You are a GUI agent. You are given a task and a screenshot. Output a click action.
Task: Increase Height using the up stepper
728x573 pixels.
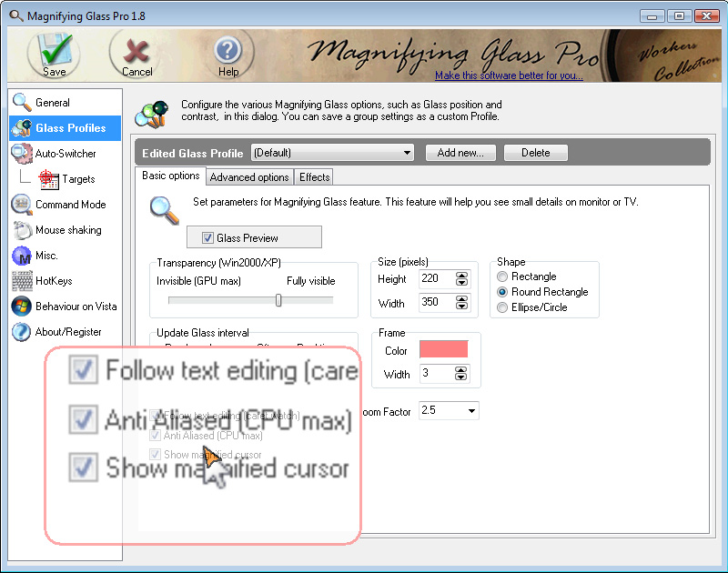click(460, 276)
